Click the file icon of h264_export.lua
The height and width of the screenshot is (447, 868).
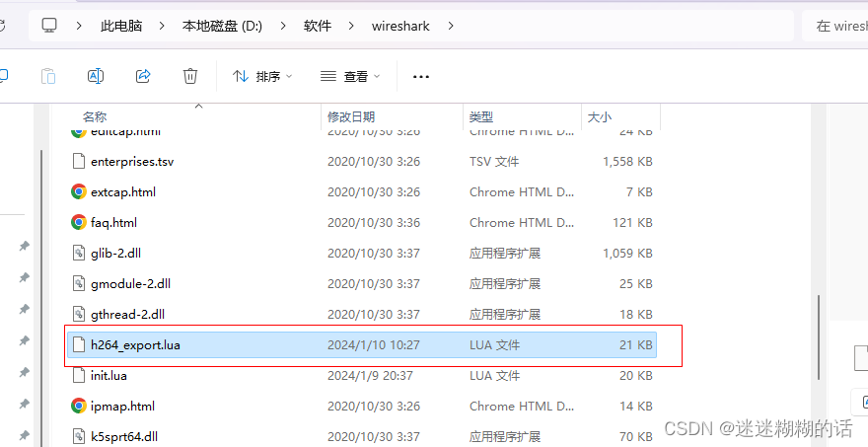(79, 345)
